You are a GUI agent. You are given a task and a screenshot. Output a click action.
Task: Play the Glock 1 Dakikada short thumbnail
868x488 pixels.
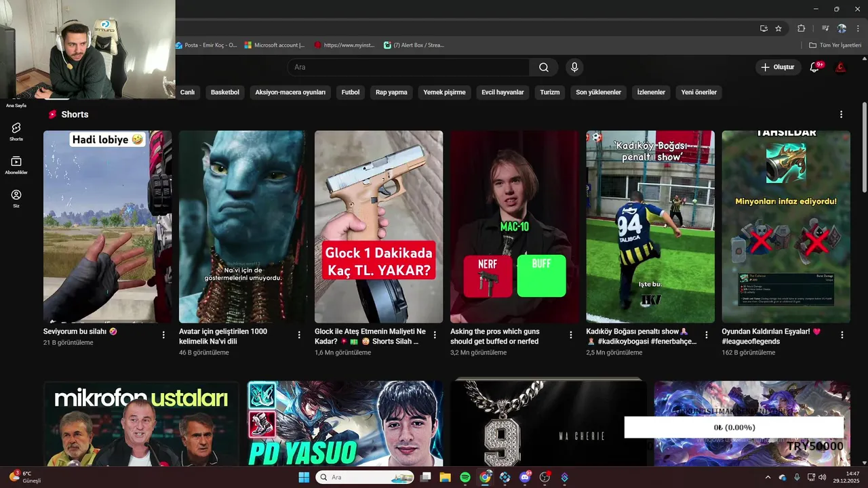tap(378, 226)
